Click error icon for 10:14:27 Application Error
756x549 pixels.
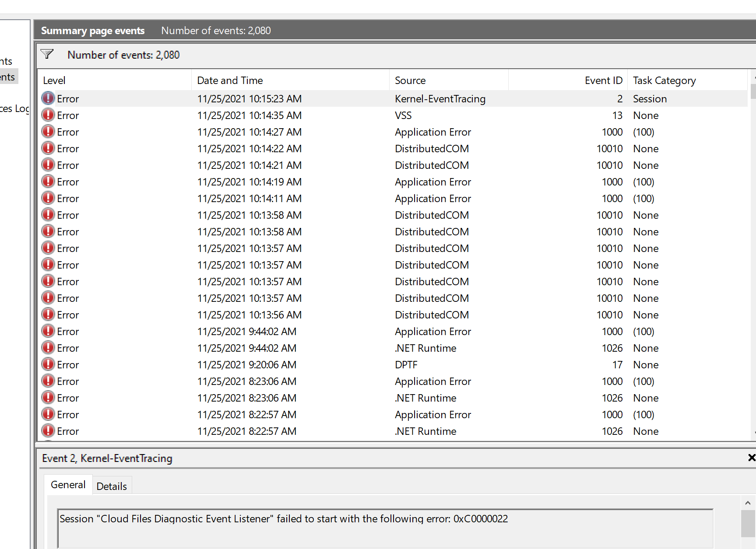pos(48,132)
